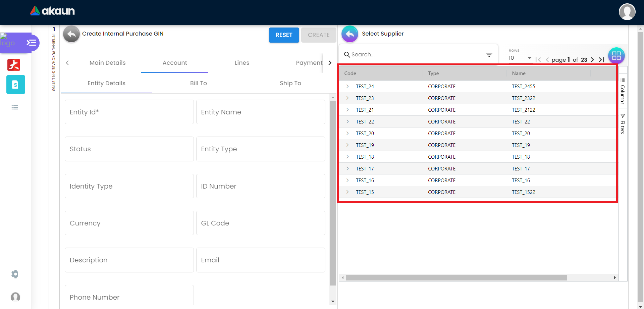Image resolution: width=644 pixels, height=309 pixels.
Task: Toggle the sidebar menu collapse icon
Action: pyautogui.click(x=32, y=43)
